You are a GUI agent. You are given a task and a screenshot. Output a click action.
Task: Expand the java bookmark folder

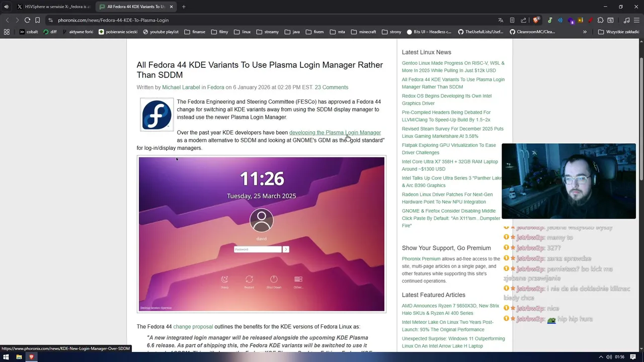click(292, 32)
